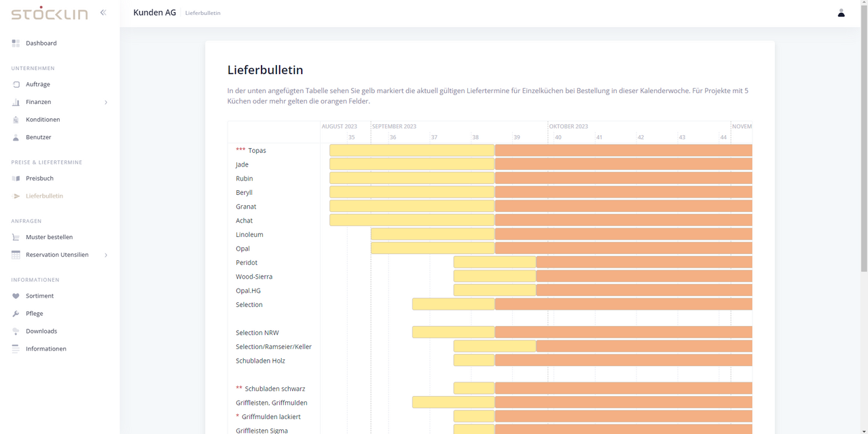
Task: Open the user account icon
Action: pos(841,13)
